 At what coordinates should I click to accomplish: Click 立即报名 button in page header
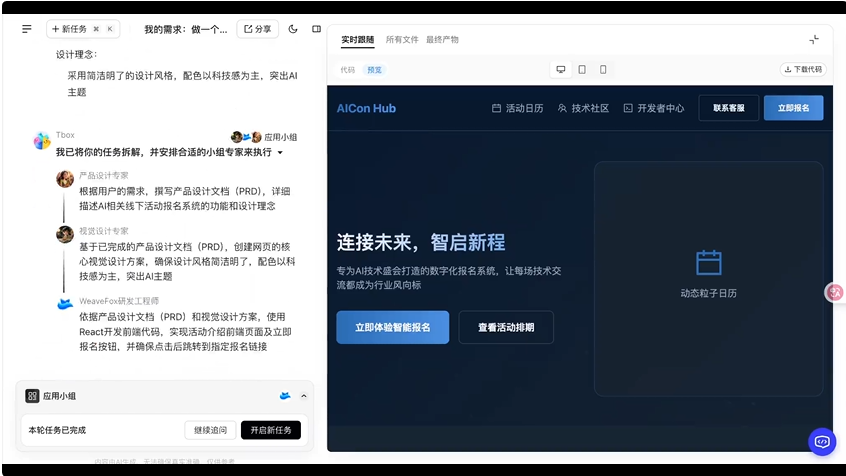coord(794,108)
